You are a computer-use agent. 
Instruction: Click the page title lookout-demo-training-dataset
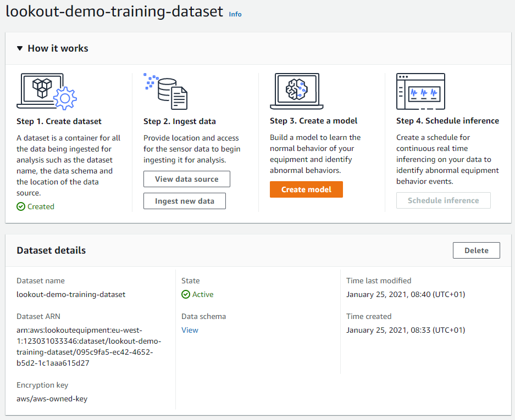[x=115, y=11]
